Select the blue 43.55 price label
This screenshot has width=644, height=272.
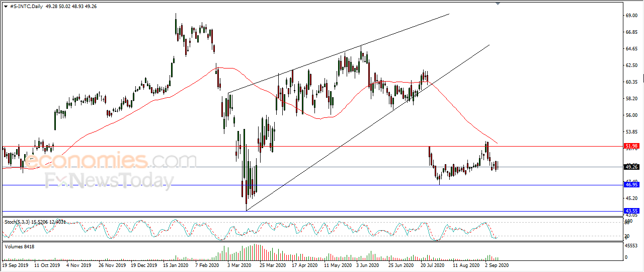(x=631, y=211)
